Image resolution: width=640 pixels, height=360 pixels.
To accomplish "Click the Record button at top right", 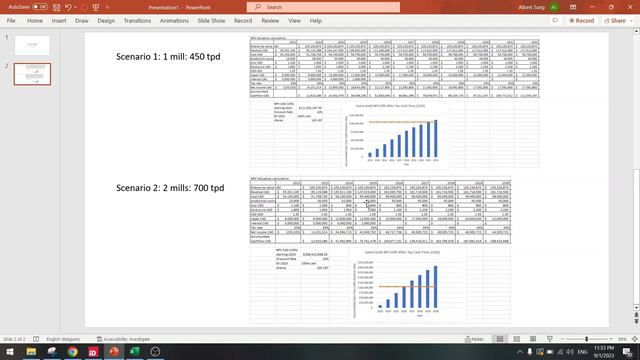I will coord(582,20).
